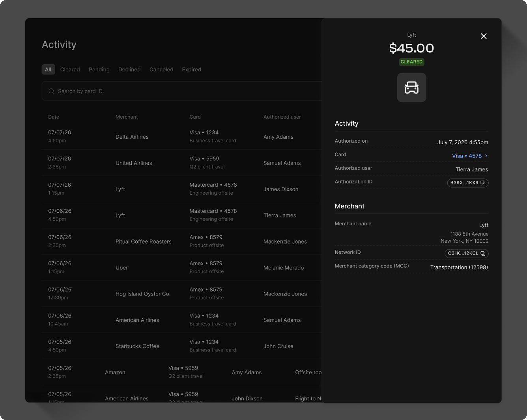Image resolution: width=527 pixels, height=420 pixels.
Task: Select the All filter tab
Action: click(x=48, y=69)
